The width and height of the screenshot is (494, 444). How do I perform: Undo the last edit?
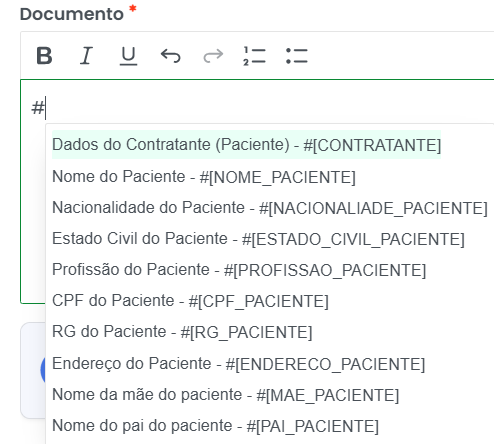pyautogui.click(x=171, y=55)
